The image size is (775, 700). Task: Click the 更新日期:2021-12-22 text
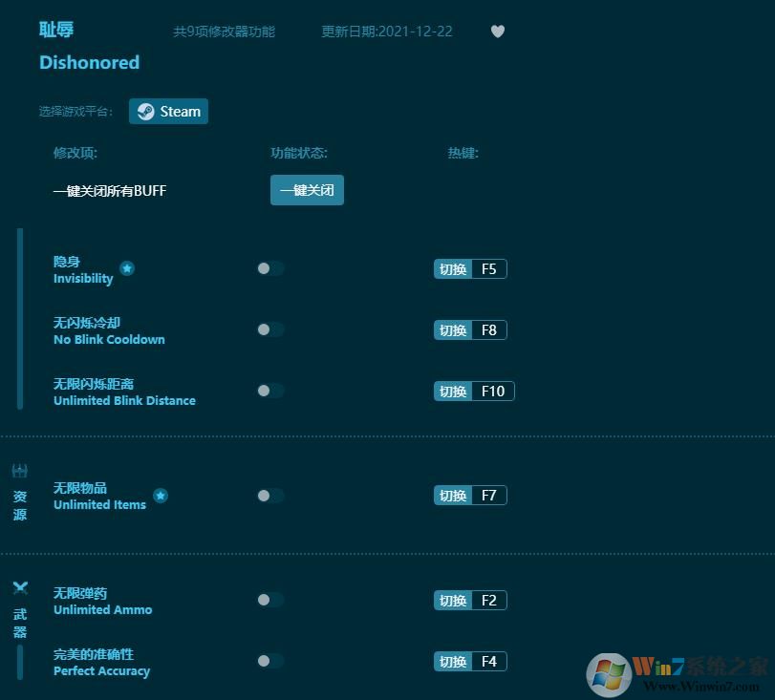point(387,32)
